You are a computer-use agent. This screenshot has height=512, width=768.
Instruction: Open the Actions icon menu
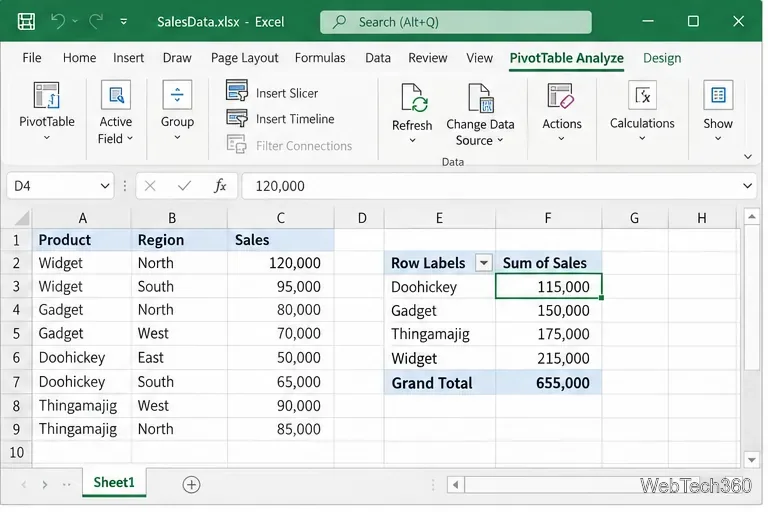pyautogui.click(x=561, y=96)
